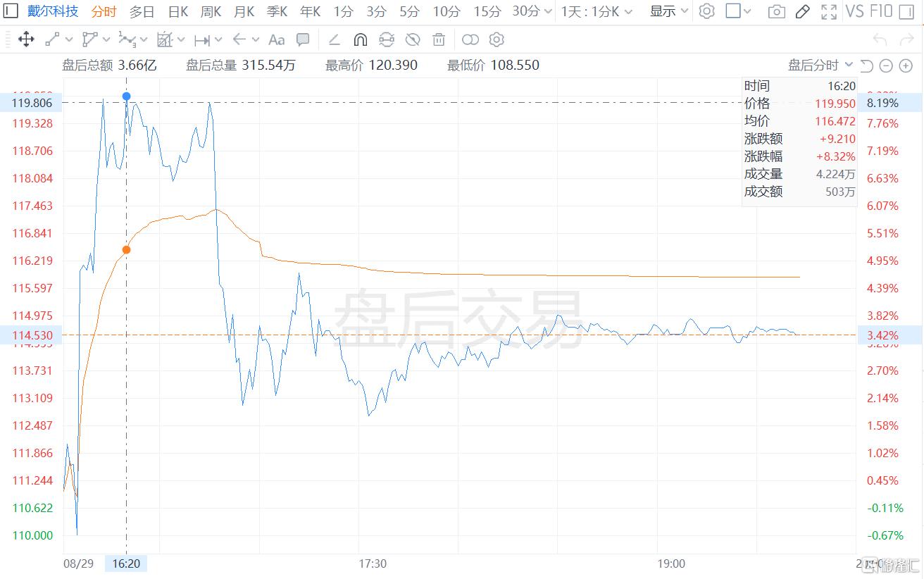Select the trend line drawing tool

tap(52, 39)
